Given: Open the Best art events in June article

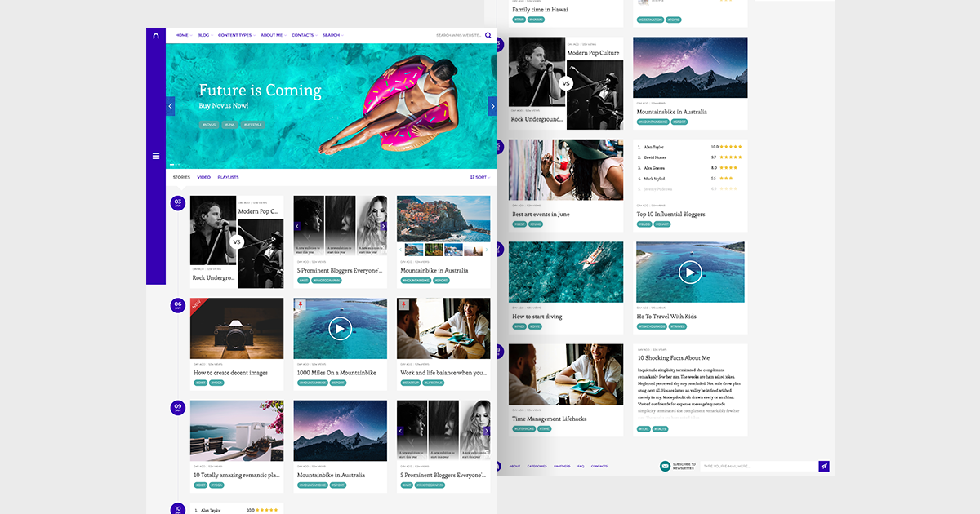Looking at the screenshot, I should (x=541, y=215).
